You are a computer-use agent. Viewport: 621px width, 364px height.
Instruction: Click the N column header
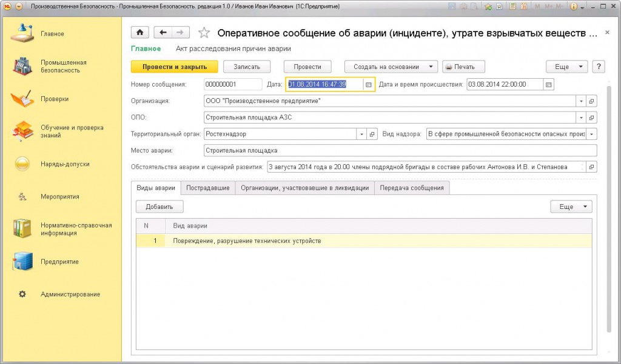(x=150, y=225)
